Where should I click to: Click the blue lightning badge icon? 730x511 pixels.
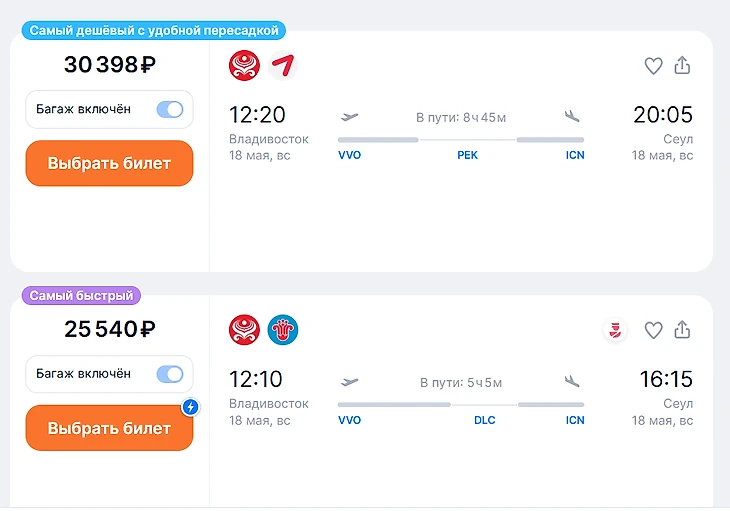click(190, 407)
